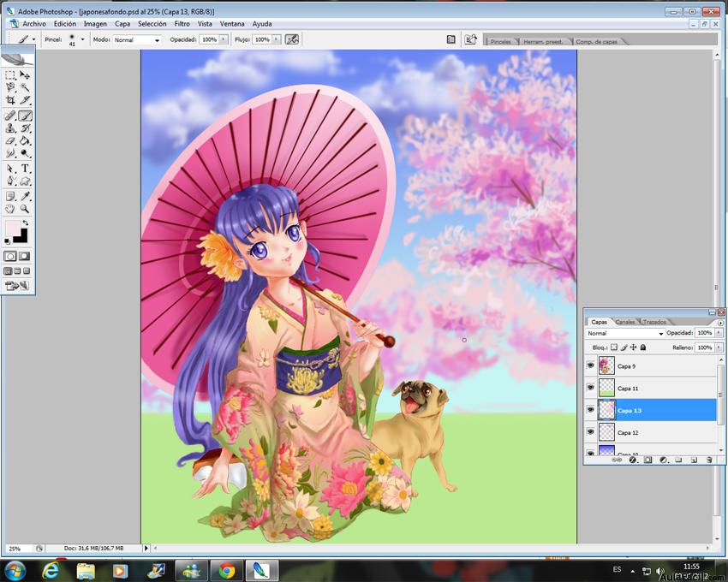Image resolution: width=728 pixels, height=582 pixels.
Task: Delete layer using trash icon
Action: click(x=709, y=460)
